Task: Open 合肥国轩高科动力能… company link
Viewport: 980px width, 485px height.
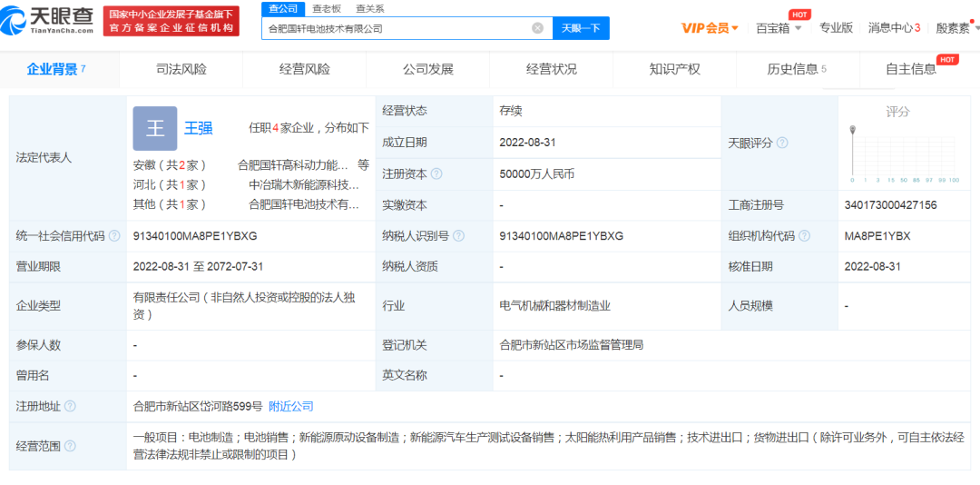Action: tap(292, 165)
